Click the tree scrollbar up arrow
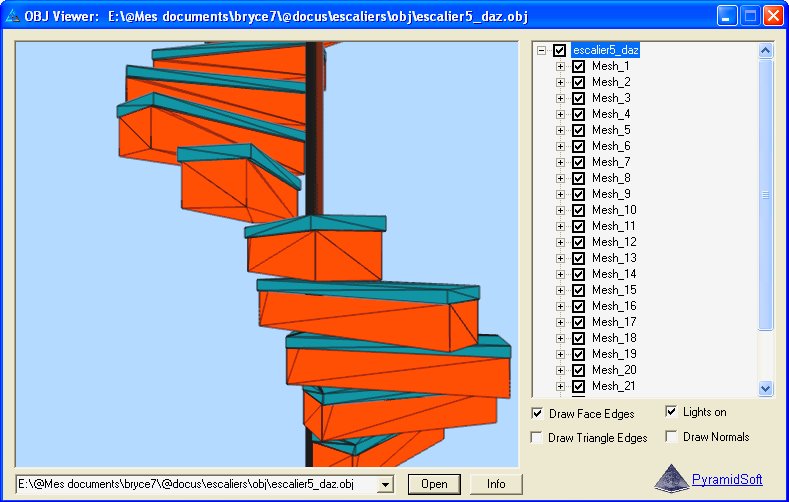789x502 pixels. [x=765, y=50]
